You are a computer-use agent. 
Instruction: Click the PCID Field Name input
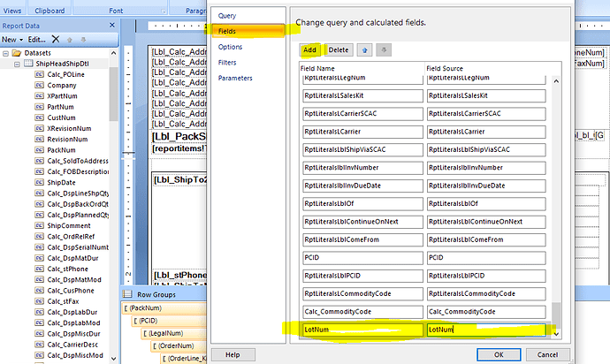click(x=362, y=257)
